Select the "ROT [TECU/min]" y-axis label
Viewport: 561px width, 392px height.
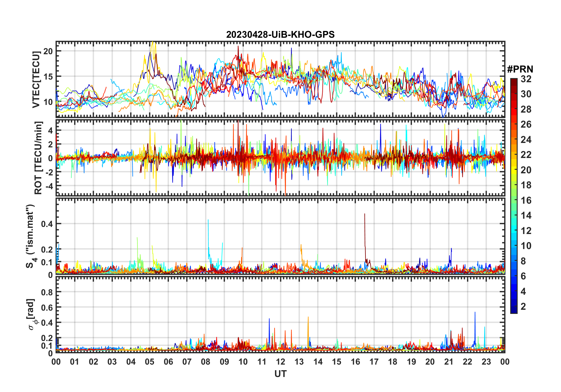[x=38, y=158]
